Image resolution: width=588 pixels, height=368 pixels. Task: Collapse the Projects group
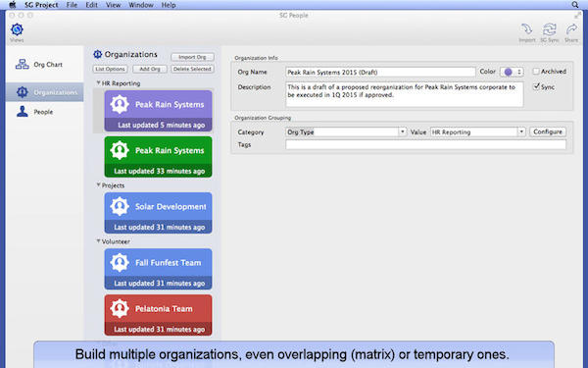99,185
